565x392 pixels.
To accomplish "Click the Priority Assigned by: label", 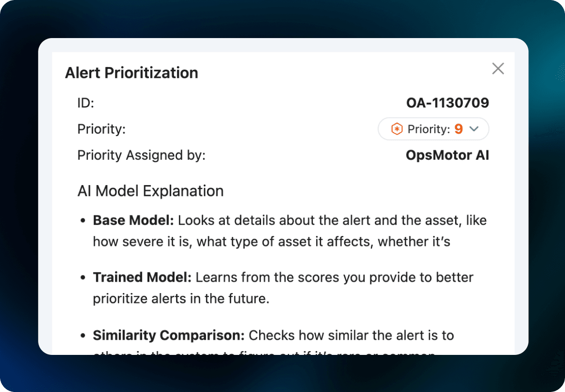I will [141, 155].
